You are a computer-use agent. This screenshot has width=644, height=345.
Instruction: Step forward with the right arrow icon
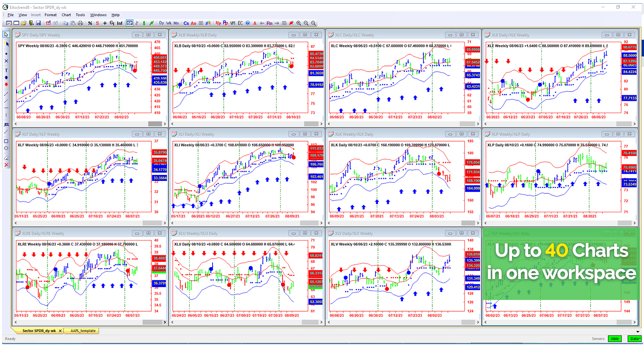pos(277,23)
